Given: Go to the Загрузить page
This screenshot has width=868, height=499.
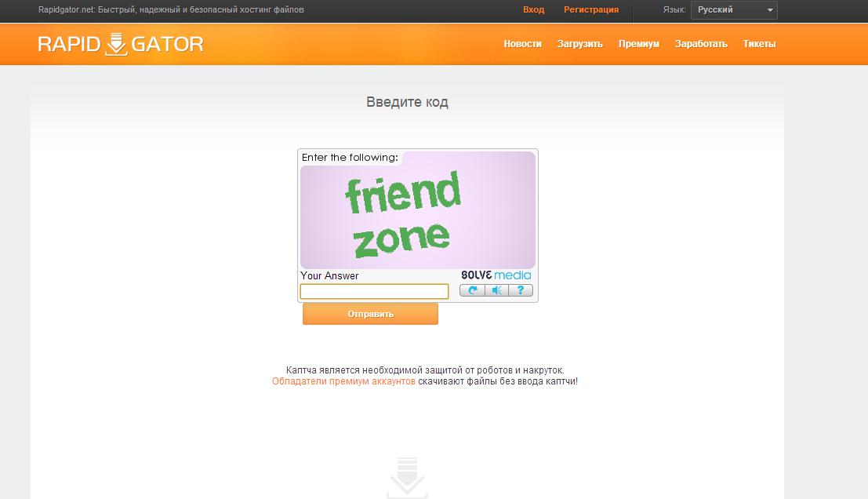Looking at the screenshot, I should click(x=579, y=44).
